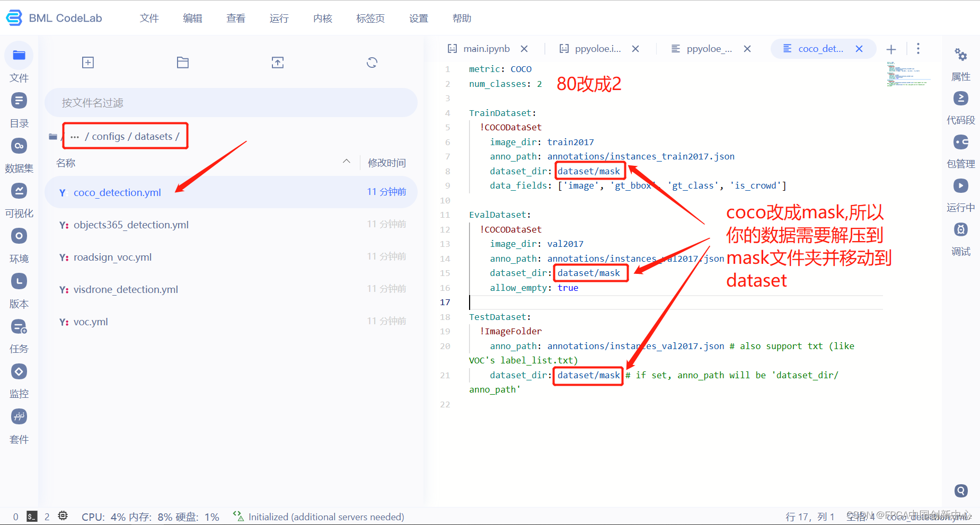Click line number 22 in gutter
980x525 pixels.
[x=445, y=404]
